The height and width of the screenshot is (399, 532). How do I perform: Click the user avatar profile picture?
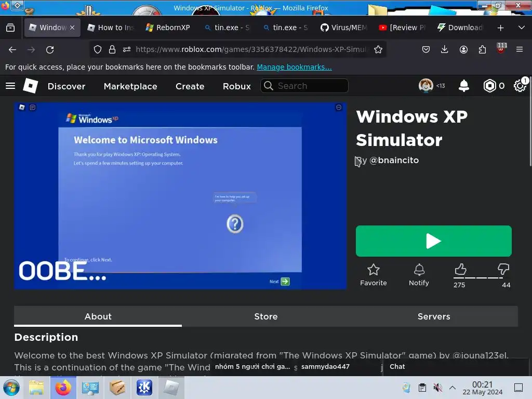point(426,86)
